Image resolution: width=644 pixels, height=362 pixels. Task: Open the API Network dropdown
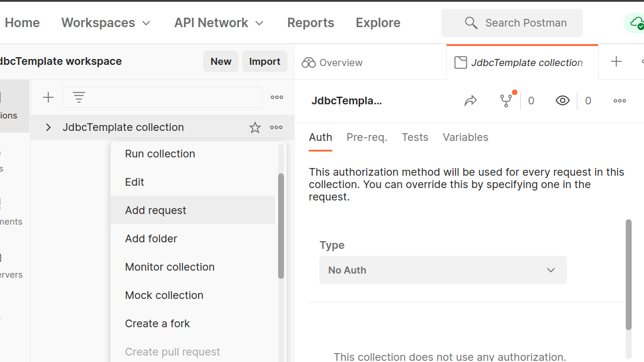[219, 23]
